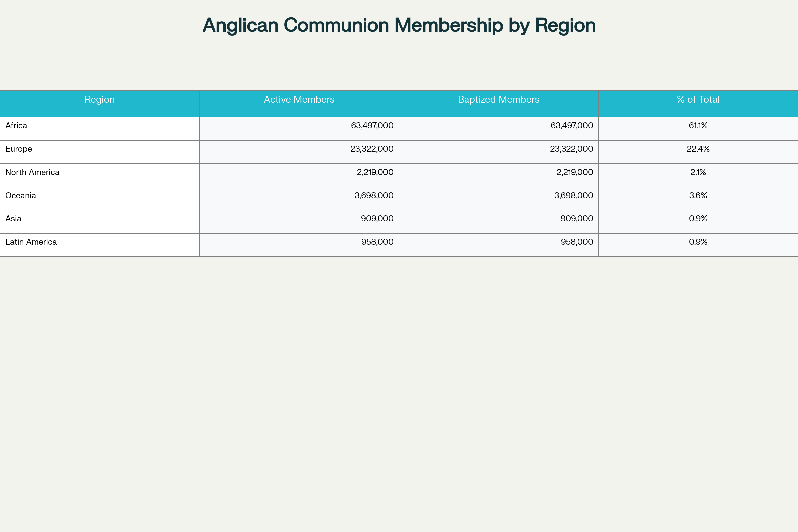Screen dimensions: 798x532
Task: Click the Europe region cell
Action: 19,149
